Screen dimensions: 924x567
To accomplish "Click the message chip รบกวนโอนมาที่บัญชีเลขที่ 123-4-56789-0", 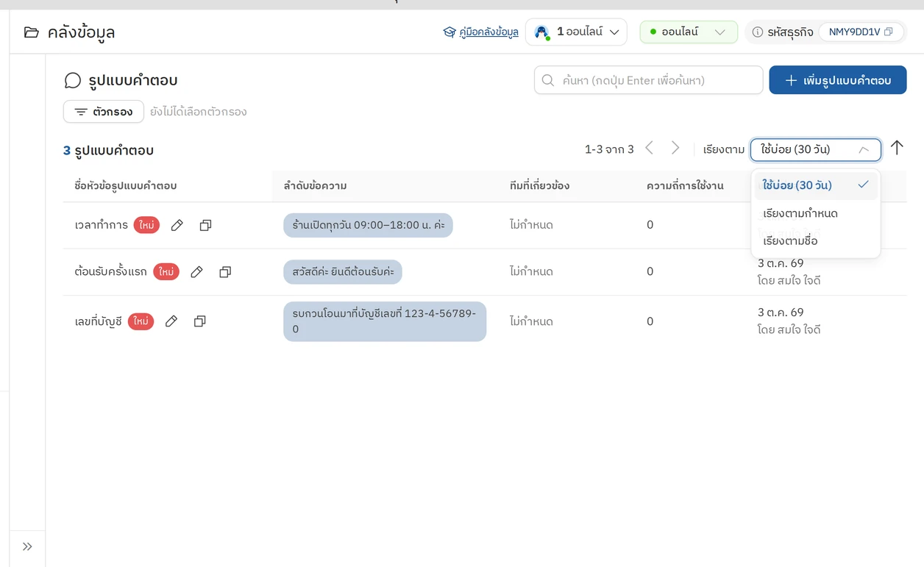I will 385,321.
